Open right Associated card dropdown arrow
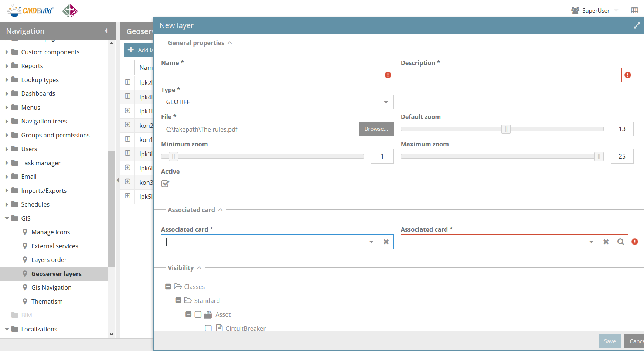Screen dimensions: 644x351 (x=591, y=242)
